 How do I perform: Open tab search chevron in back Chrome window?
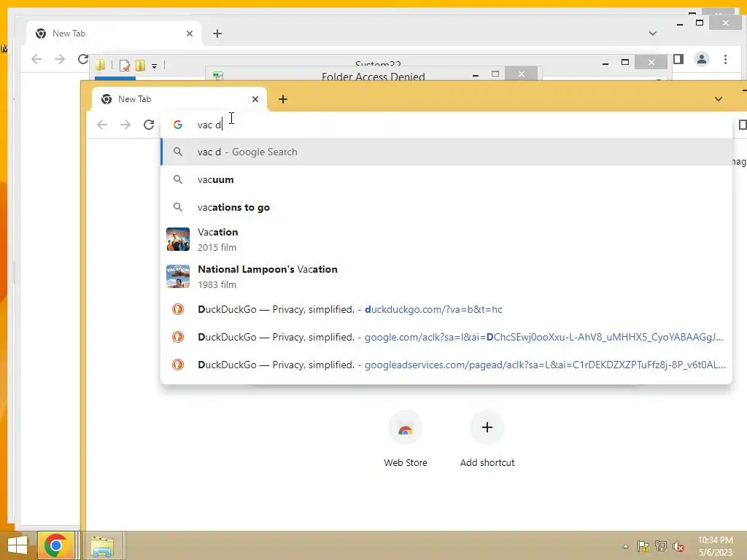653,34
